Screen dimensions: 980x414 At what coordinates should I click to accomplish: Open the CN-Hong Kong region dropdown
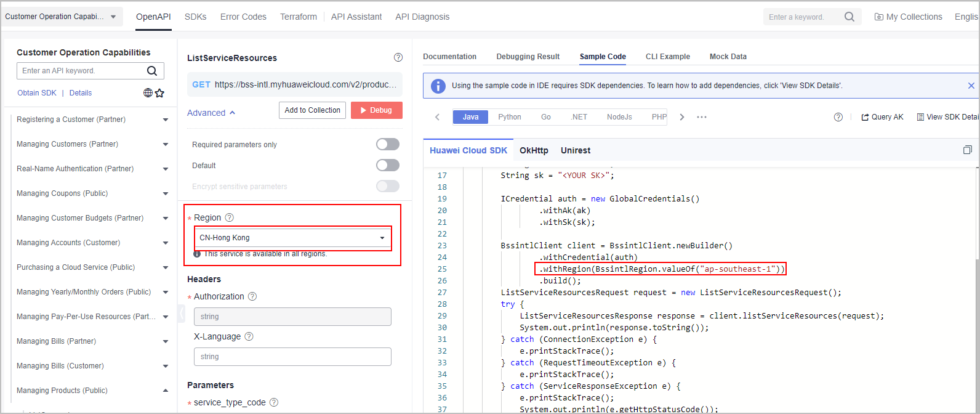[x=292, y=238]
